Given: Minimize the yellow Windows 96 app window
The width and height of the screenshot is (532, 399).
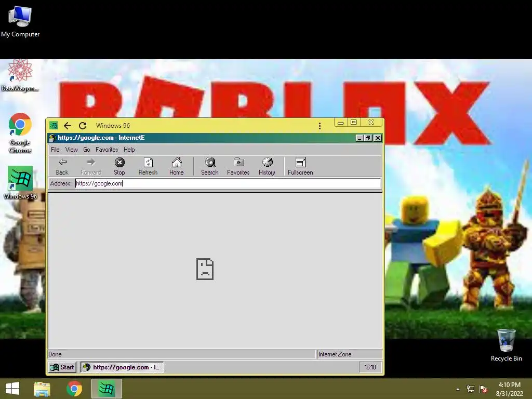Looking at the screenshot, I should pyautogui.click(x=341, y=123).
